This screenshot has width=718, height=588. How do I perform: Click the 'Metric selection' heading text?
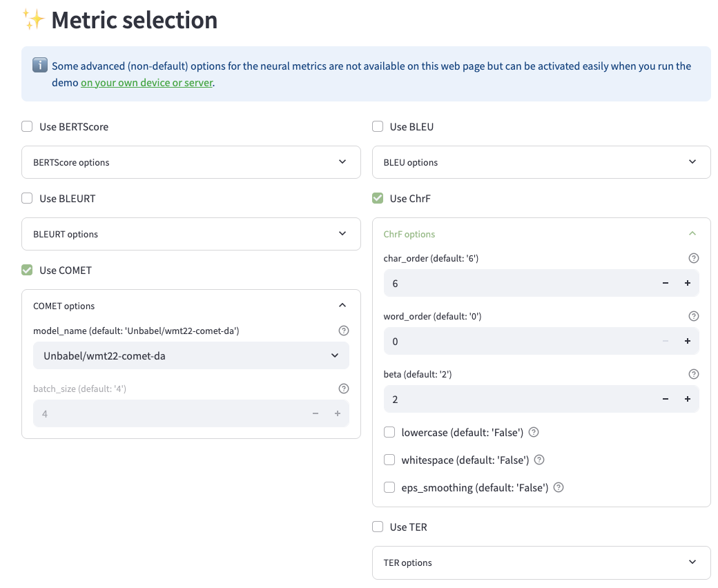pyautogui.click(x=134, y=20)
